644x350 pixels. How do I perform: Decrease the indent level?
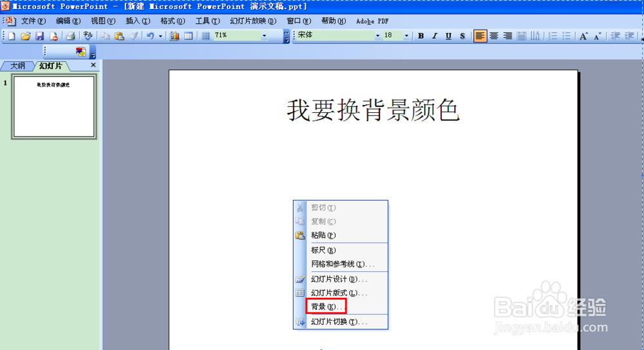615,36
